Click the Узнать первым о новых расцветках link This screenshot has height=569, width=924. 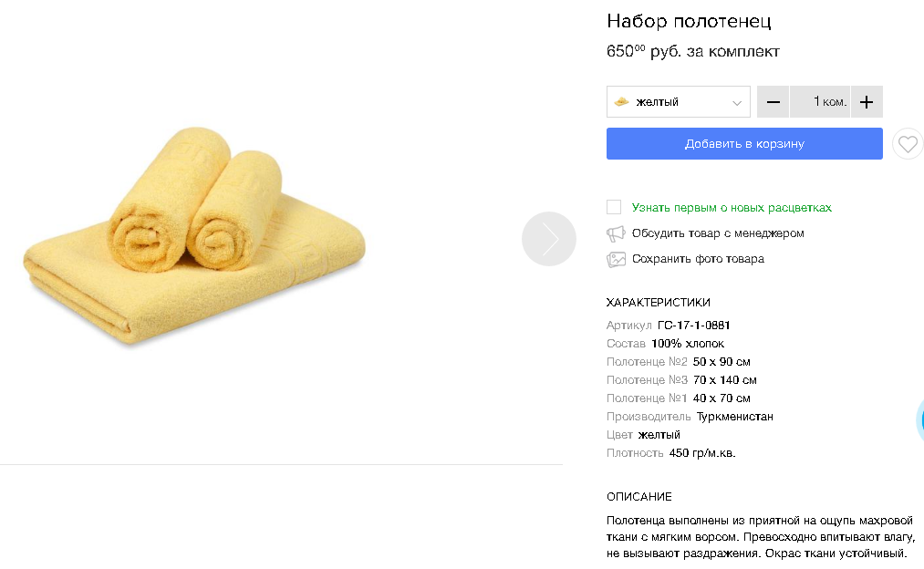(x=732, y=208)
